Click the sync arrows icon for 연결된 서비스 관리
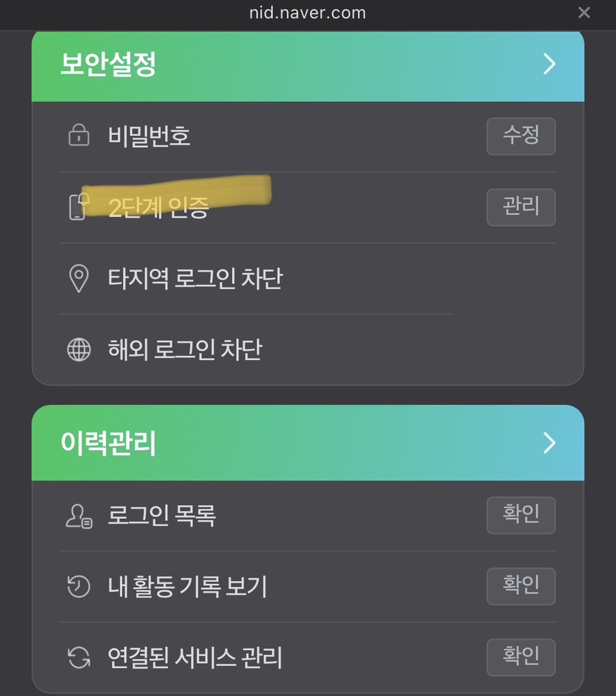The height and width of the screenshot is (696, 616). [79, 658]
